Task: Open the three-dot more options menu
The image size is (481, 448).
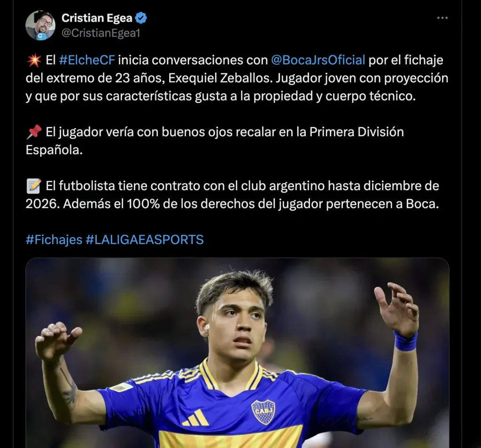Action: coord(442,18)
